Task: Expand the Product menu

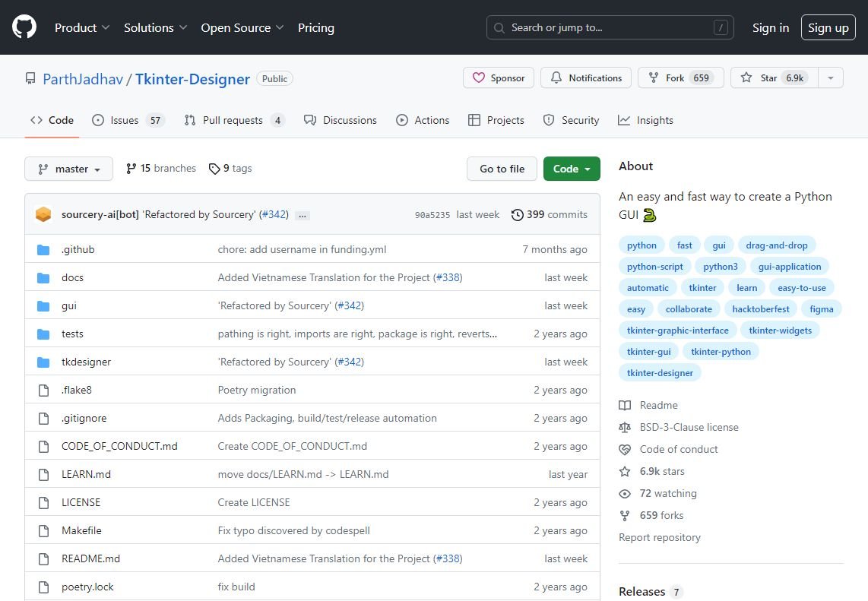Action: pyautogui.click(x=82, y=27)
